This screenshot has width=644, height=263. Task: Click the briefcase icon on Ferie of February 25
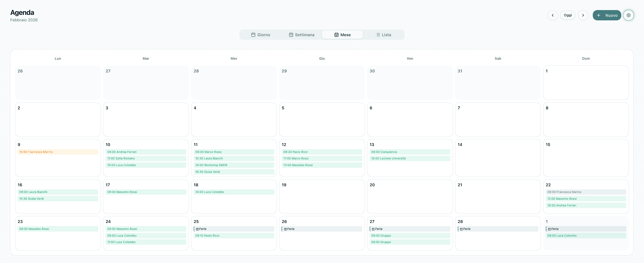pyautogui.click(x=198, y=229)
